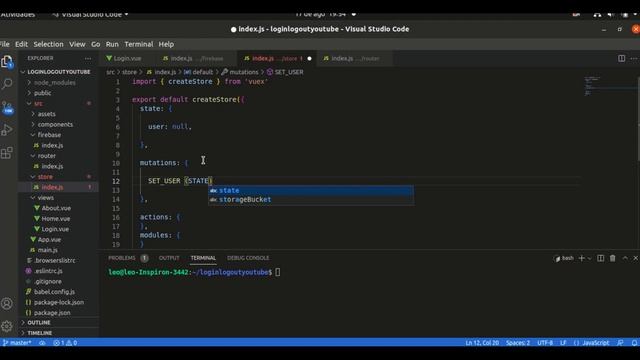Open the Terminal menu
Screen dimensions: 640x360
[x=139, y=44]
